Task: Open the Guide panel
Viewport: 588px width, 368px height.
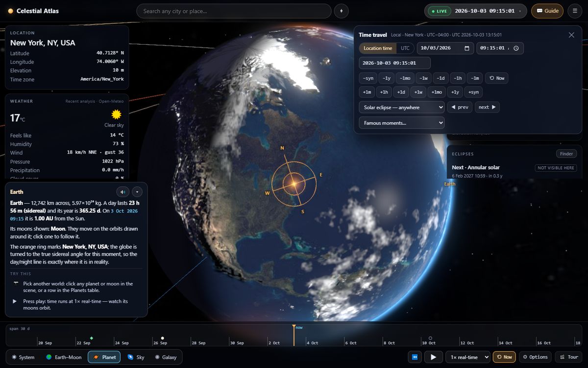Action: click(x=547, y=11)
